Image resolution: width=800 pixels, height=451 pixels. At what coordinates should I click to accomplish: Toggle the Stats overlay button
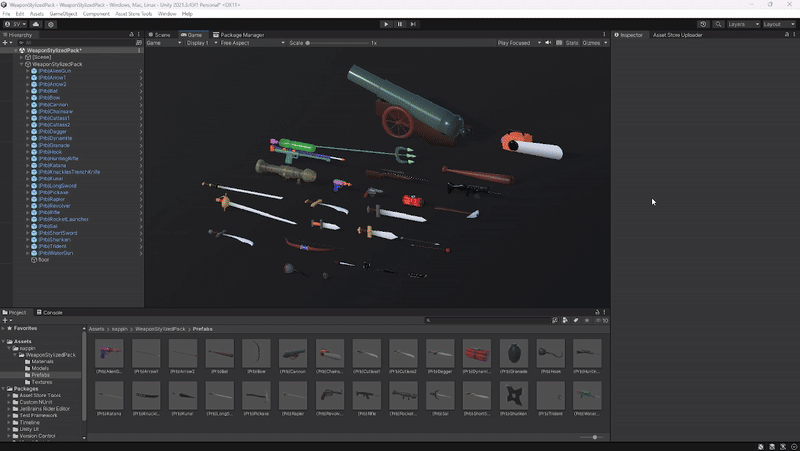(572, 43)
